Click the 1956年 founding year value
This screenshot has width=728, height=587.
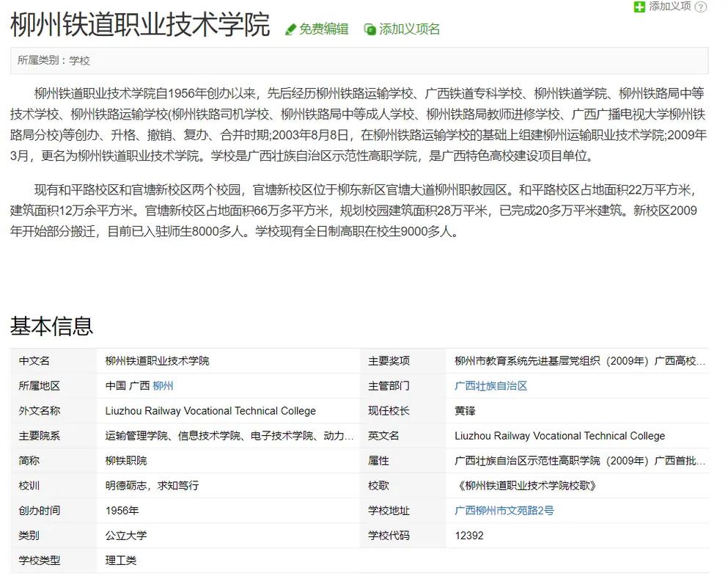tap(122, 510)
